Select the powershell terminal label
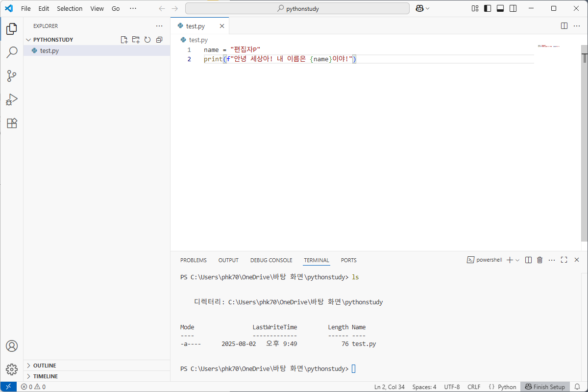The height and width of the screenshot is (392, 588). coord(485,260)
